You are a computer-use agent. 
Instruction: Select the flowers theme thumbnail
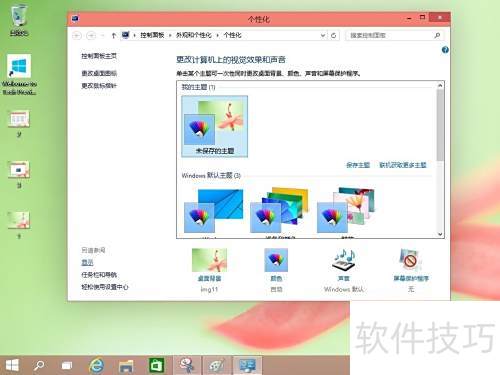[x=346, y=211]
